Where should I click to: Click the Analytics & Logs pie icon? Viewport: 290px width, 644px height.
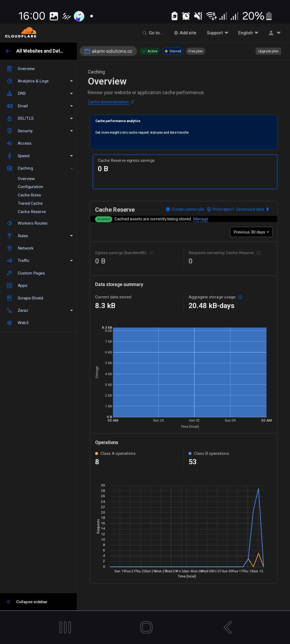9,81
